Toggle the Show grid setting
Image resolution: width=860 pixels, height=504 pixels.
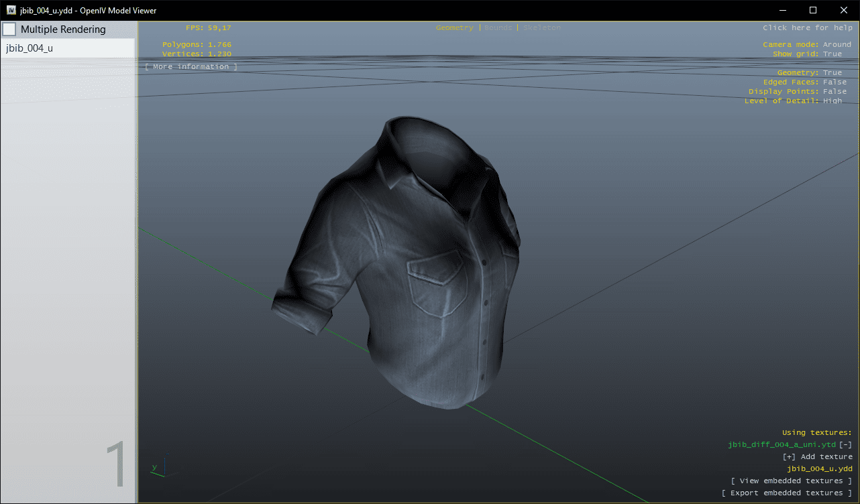(832, 54)
